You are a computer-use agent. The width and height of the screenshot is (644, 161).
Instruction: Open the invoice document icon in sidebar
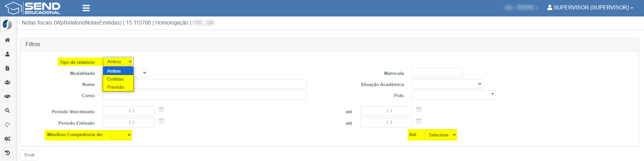[7, 68]
